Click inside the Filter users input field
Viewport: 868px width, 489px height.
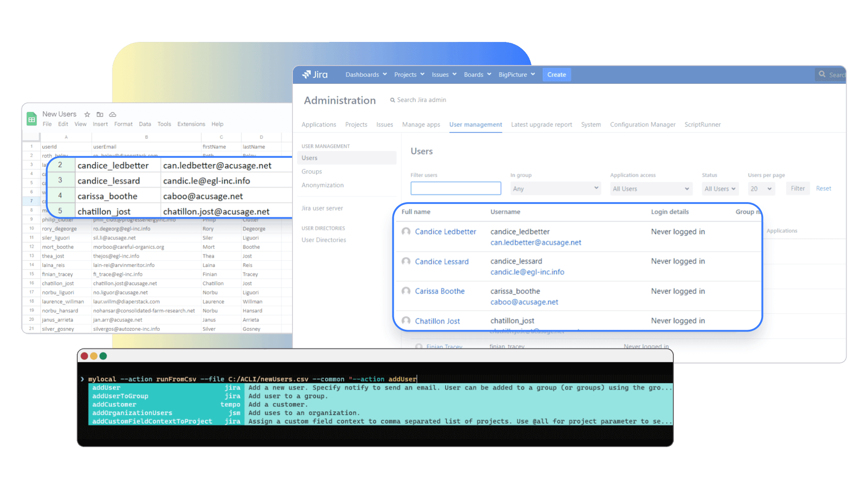[455, 188]
